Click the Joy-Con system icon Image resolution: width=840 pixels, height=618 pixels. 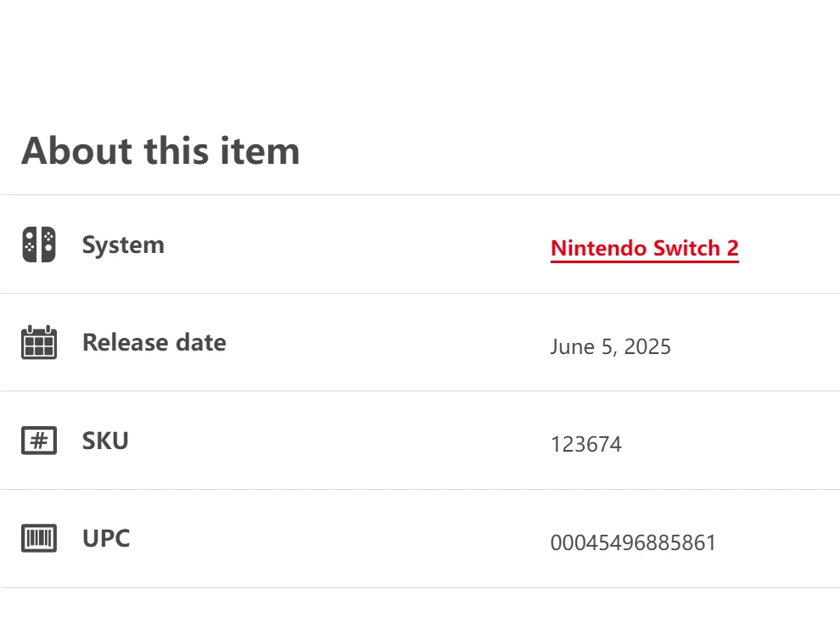39,244
